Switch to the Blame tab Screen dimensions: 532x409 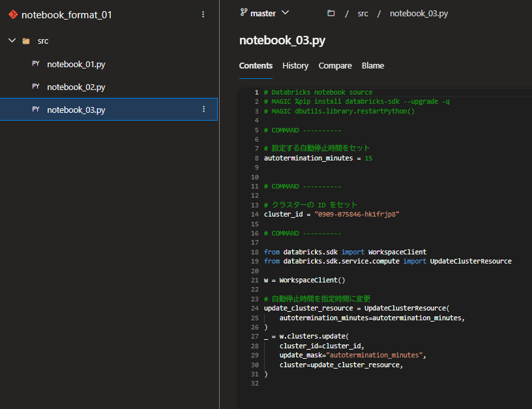pos(372,66)
